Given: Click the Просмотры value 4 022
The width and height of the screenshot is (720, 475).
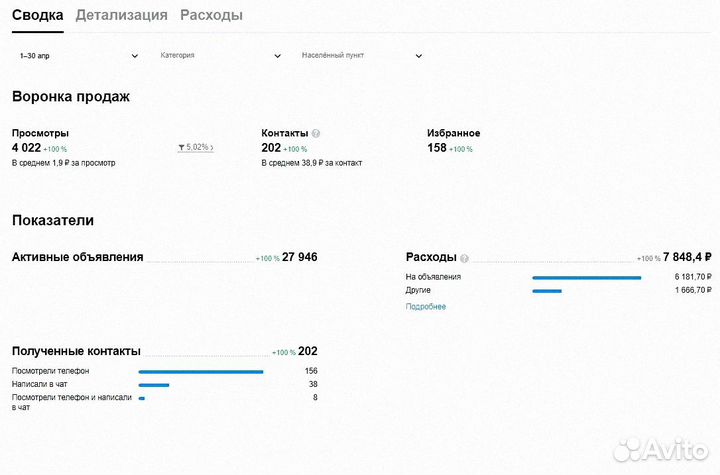Looking at the screenshot, I should 26,148.
